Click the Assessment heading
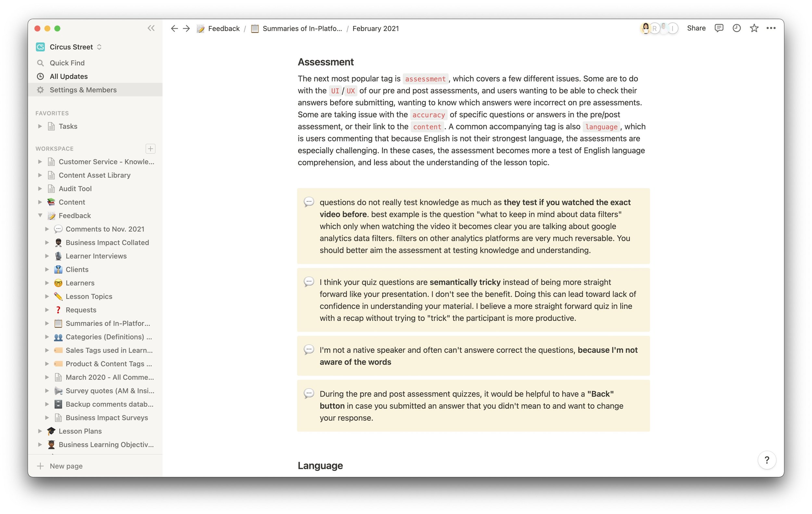This screenshot has width=812, height=514. click(325, 62)
